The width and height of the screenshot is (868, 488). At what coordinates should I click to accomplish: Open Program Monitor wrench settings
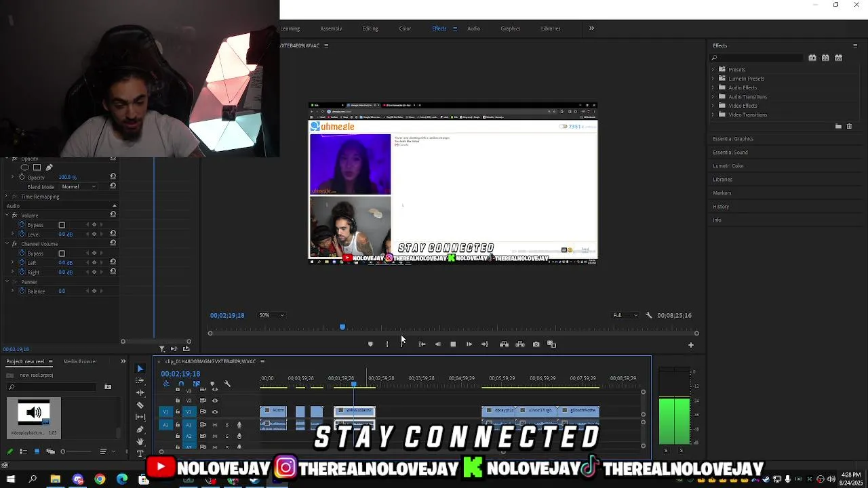click(648, 315)
